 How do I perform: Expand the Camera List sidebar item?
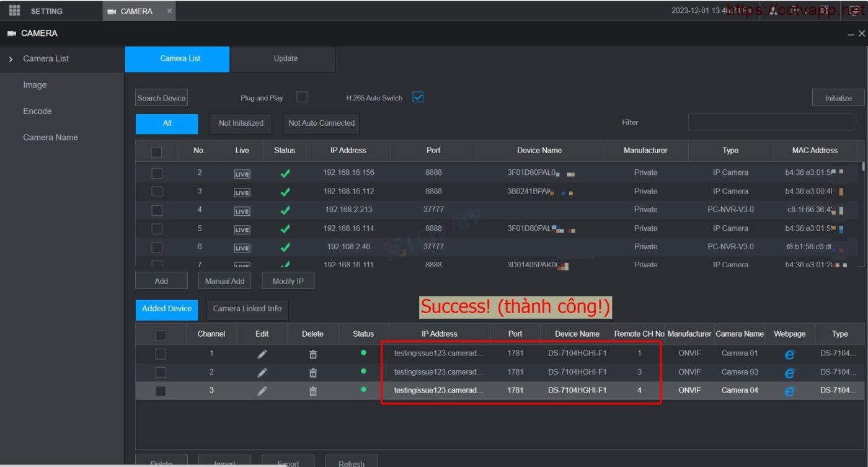pos(46,59)
